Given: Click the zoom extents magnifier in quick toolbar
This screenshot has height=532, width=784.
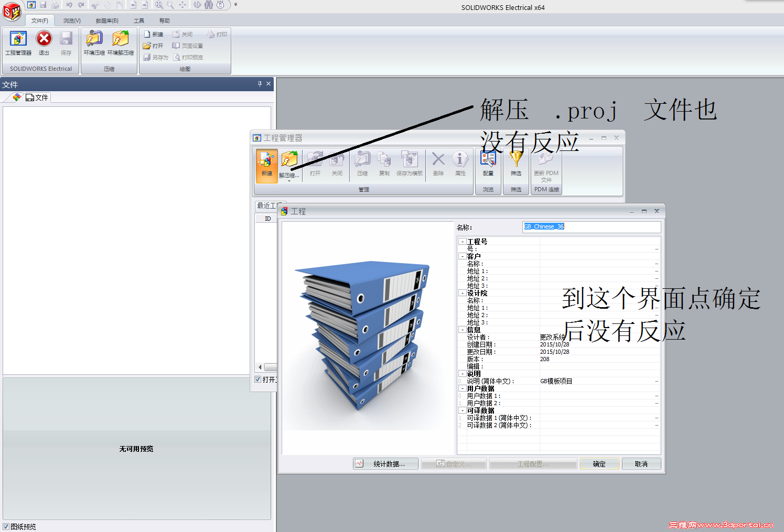Looking at the screenshot, I should coord(159,5).
